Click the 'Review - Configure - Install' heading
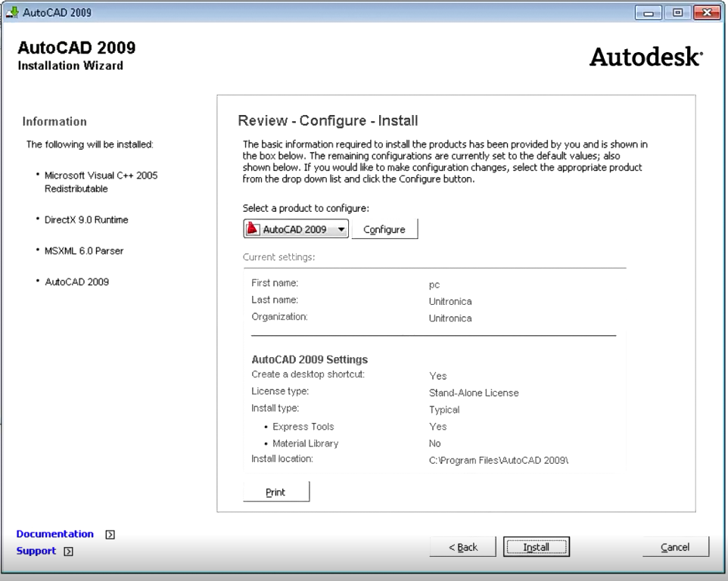 tap(328, 120)
